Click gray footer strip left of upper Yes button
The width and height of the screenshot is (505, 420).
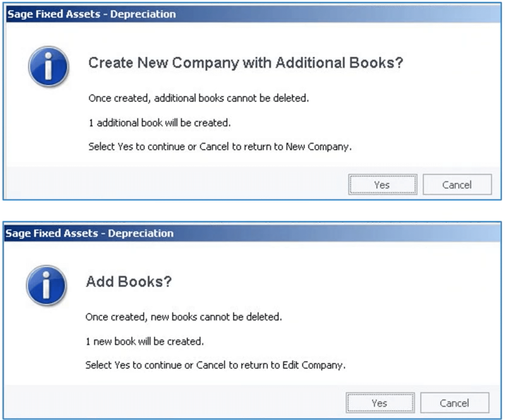coord(177,183)
